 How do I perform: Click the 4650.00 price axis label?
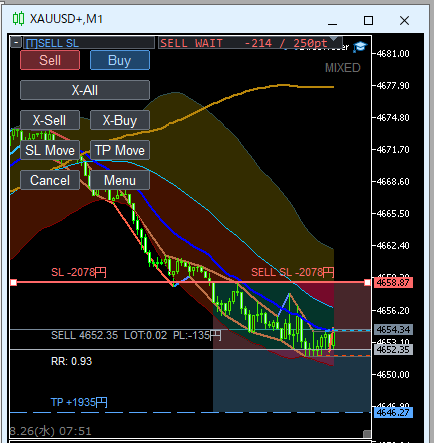point(393,375)
